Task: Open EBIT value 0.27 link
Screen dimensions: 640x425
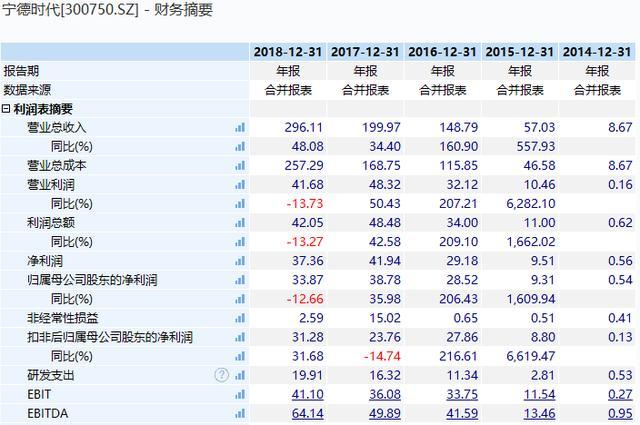Action: (620, 394)
